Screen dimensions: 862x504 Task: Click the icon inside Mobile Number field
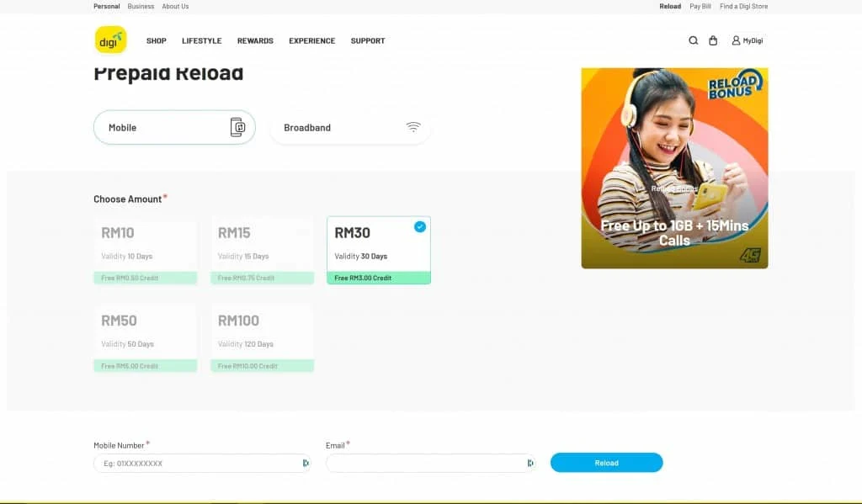point(305,463)
